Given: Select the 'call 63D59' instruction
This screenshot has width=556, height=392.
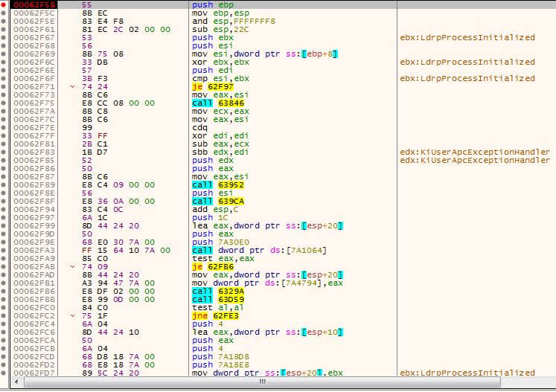Looking at the screenshot, I should [218, 300].
